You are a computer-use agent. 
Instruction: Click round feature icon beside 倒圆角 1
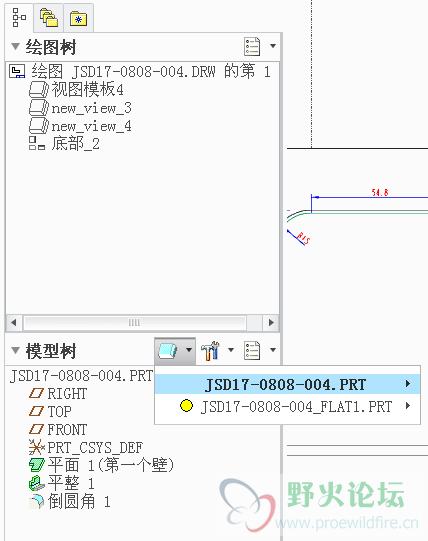[37, 501]
